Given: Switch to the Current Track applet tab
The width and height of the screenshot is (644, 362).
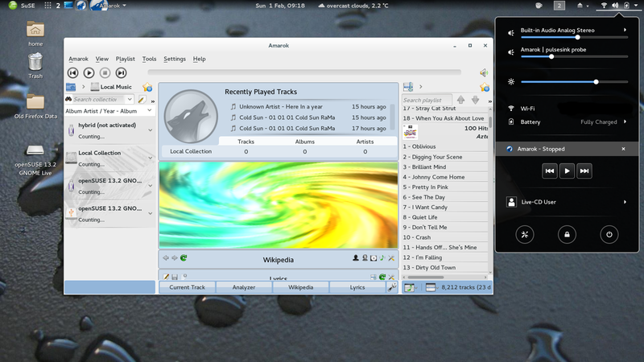Looking at the screenshot, I should (x=187, y=287).
